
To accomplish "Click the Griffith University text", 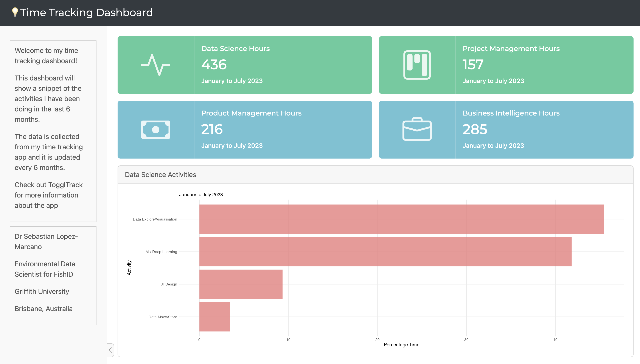I will (42, 292).
